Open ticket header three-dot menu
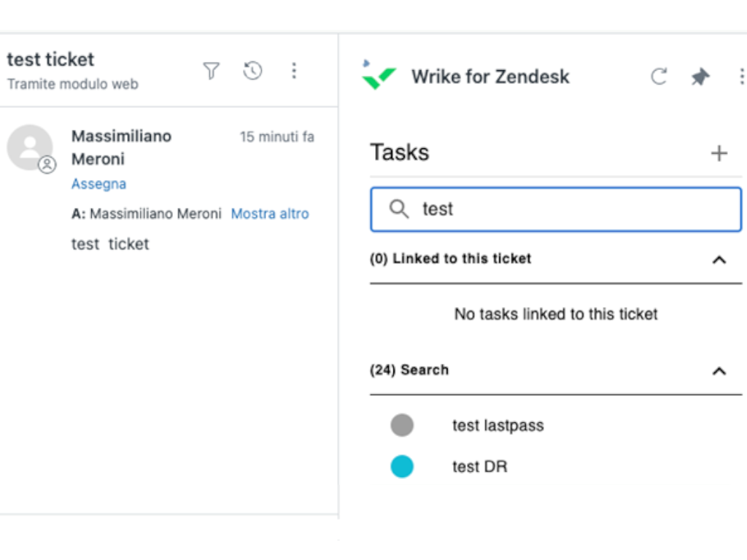The image size is (747, 560). click(x=294, y=71)
